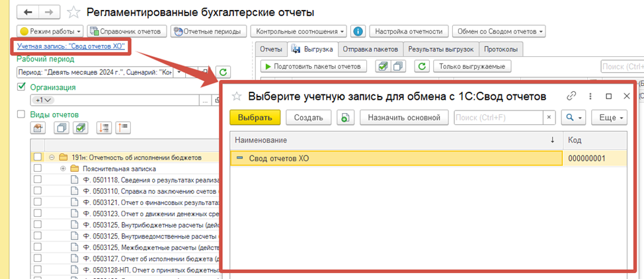The height and width of the screenshot is (279, 644).
Task: Refresh list in the Выгрузка tab toolbar
Action: coord(422,66)
